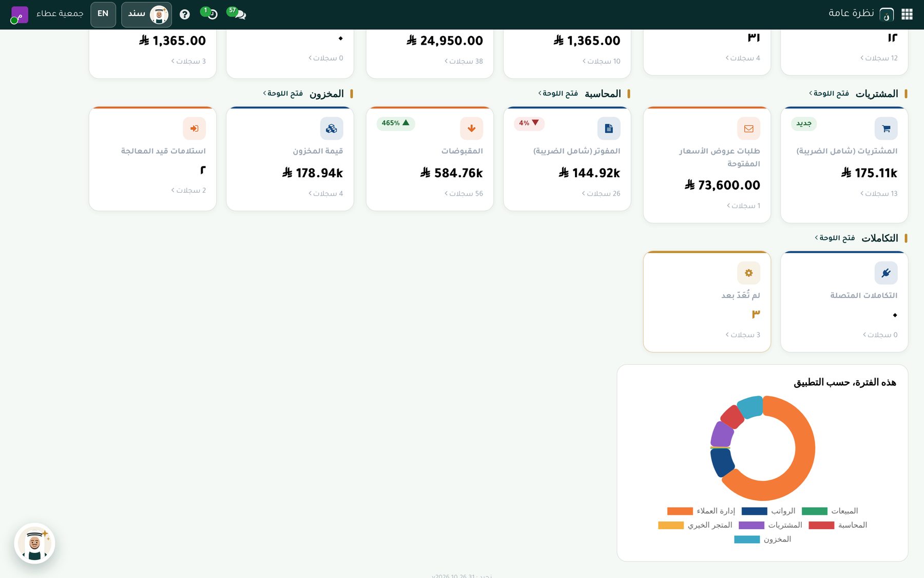Click the إدارة العملاء orange legend swatch
The image size is (924, 578).
coord(680,511)
